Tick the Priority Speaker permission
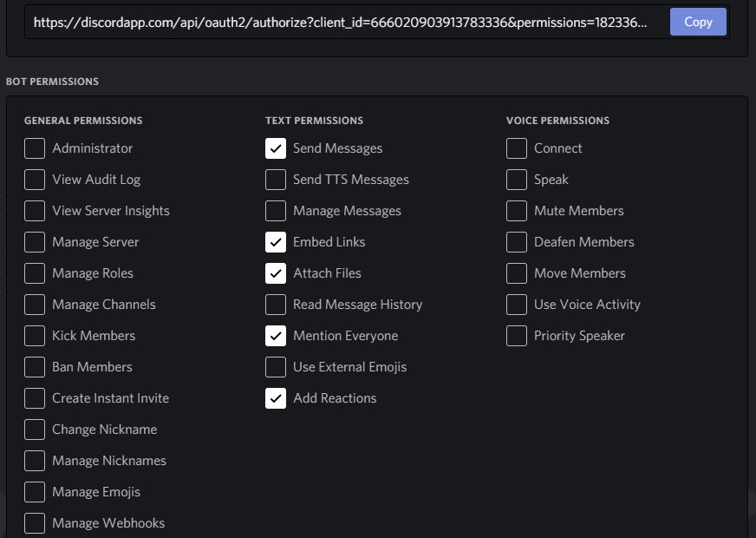 click(x=517, y=336)
